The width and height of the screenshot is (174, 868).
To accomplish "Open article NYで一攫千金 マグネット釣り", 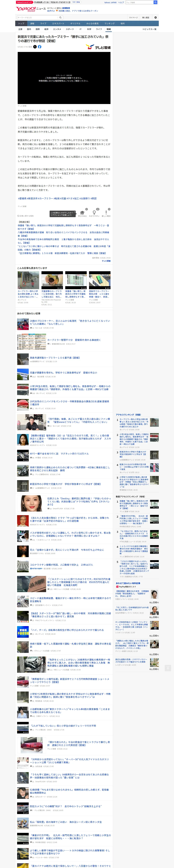I will click(x=59, y=454).
